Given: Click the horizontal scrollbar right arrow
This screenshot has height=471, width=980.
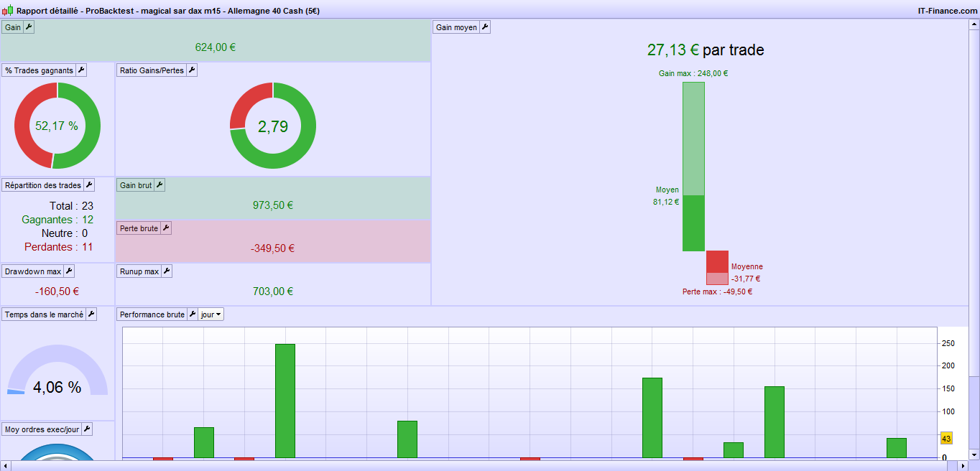Looking at the screenshot, I should coord(963,466).
